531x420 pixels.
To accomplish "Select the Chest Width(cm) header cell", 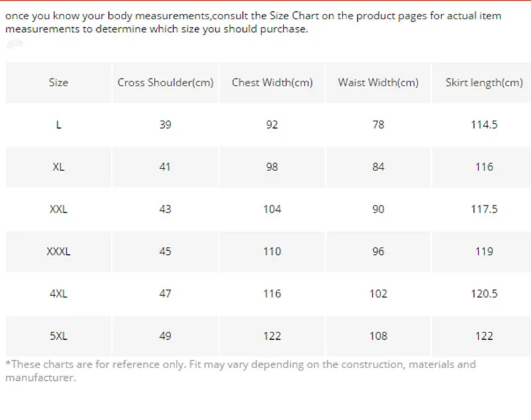I will point(272,83).
